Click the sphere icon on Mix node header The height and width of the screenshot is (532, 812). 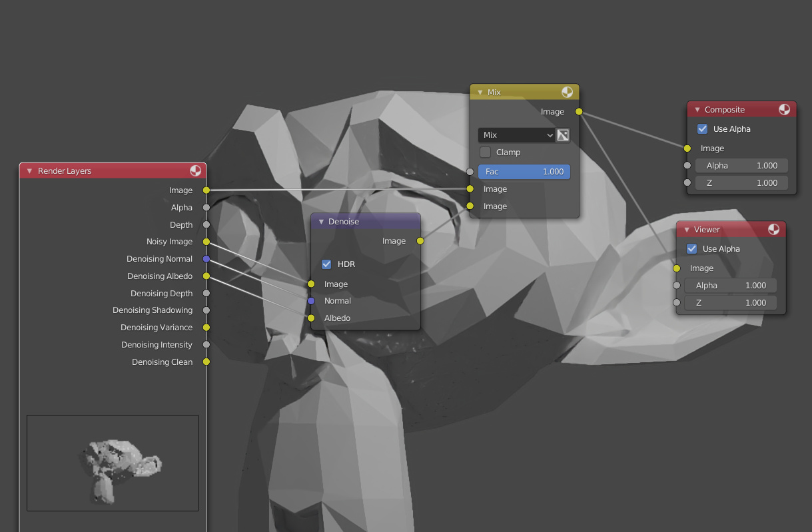coord(568,92)
